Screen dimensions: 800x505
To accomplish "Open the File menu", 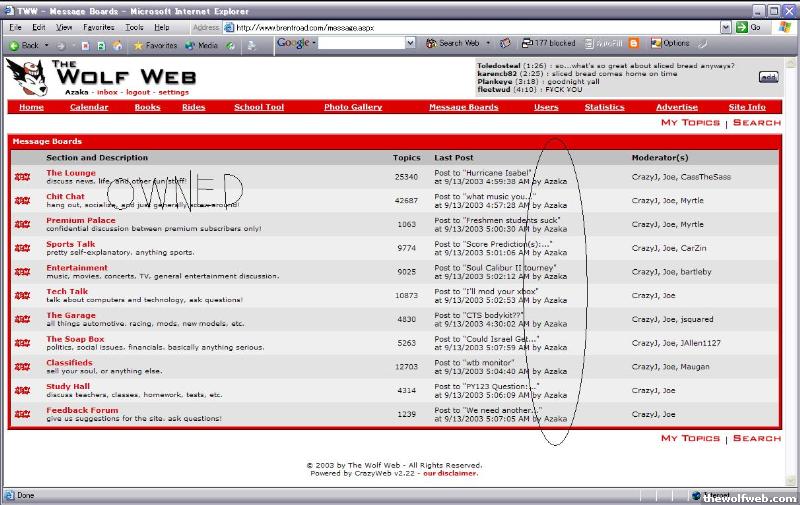I will click(15, 28).
